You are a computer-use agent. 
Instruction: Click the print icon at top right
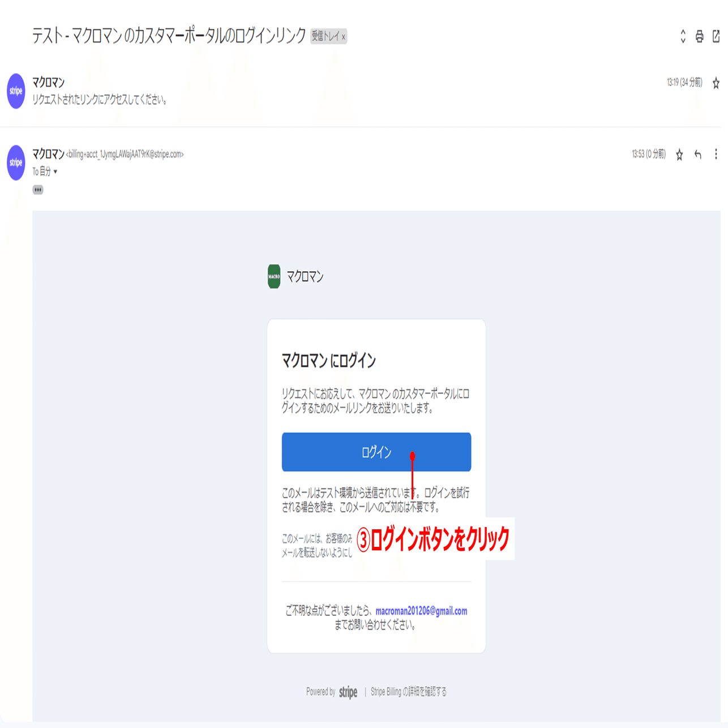click(x=699, y=36)
